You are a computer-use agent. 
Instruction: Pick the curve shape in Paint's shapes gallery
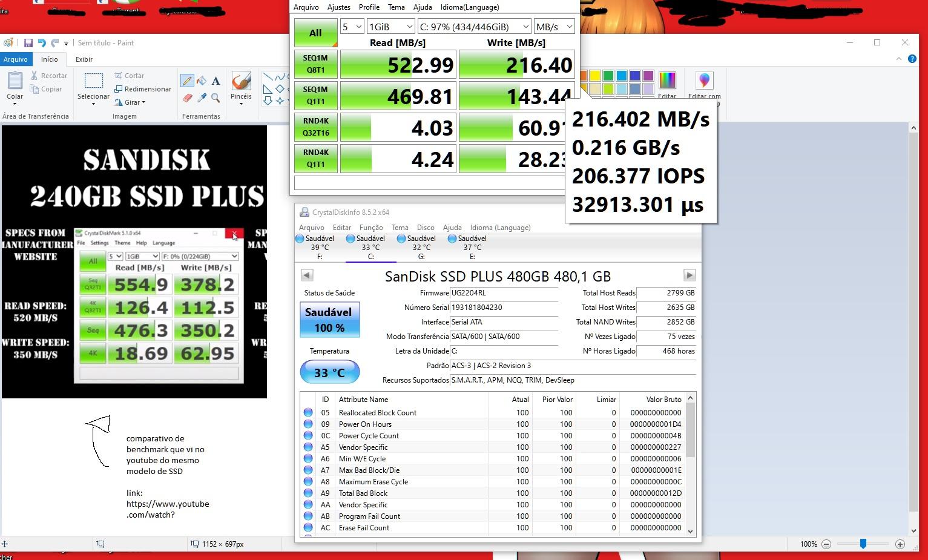coord(279,77)
